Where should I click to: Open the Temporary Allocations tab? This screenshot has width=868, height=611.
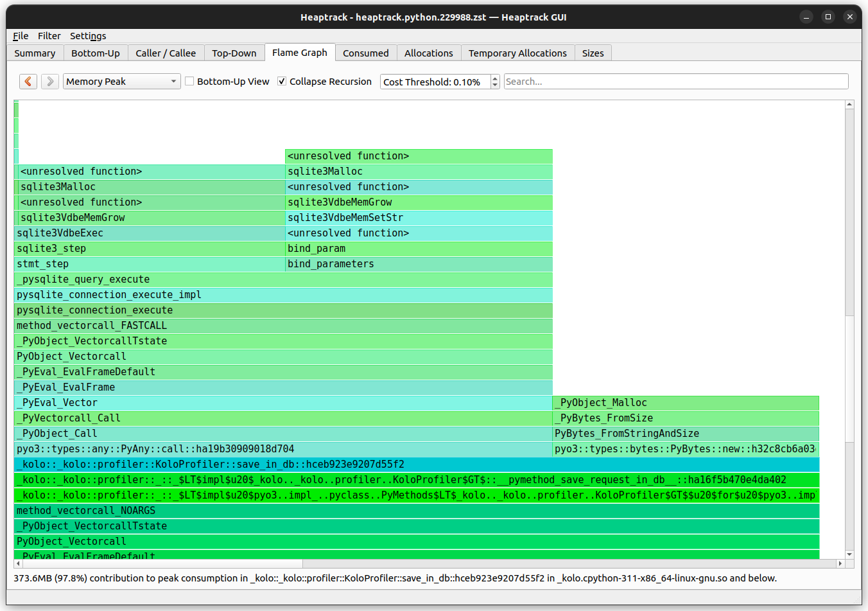[517, 53]
